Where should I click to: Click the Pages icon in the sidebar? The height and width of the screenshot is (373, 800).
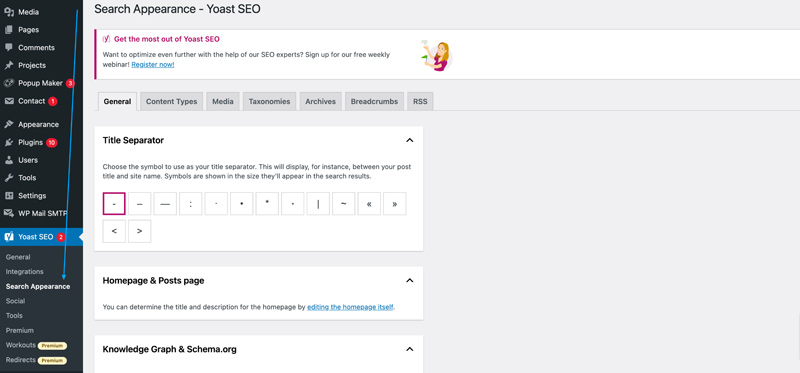9,30
